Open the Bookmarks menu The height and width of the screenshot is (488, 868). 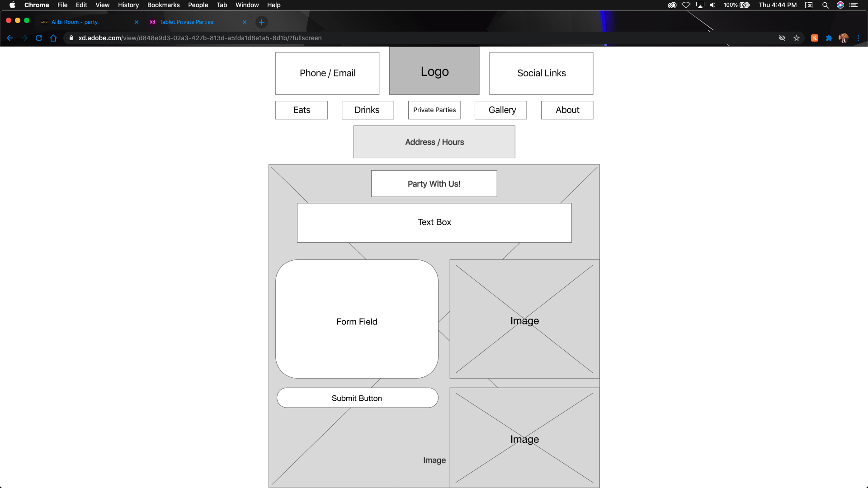[x=163, y=5]
